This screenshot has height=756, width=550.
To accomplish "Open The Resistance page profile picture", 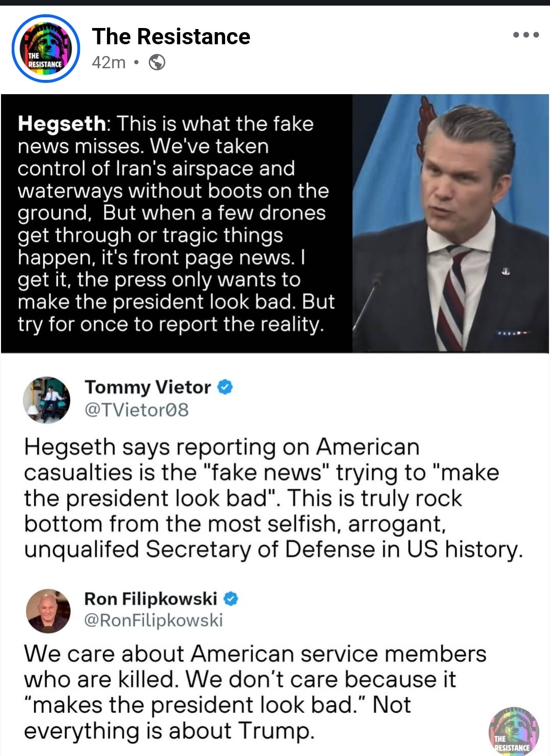I will (x=46, y=49).
